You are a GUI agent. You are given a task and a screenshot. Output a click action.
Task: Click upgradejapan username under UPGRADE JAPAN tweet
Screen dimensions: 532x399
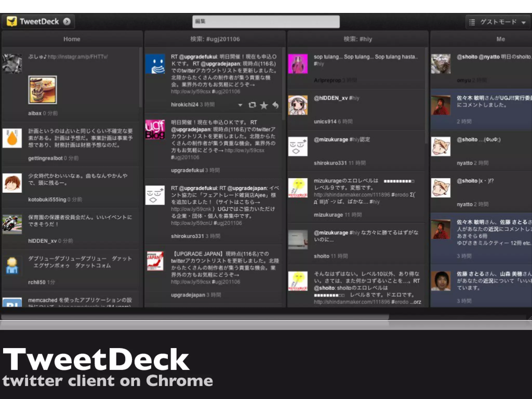pos(188,295)
